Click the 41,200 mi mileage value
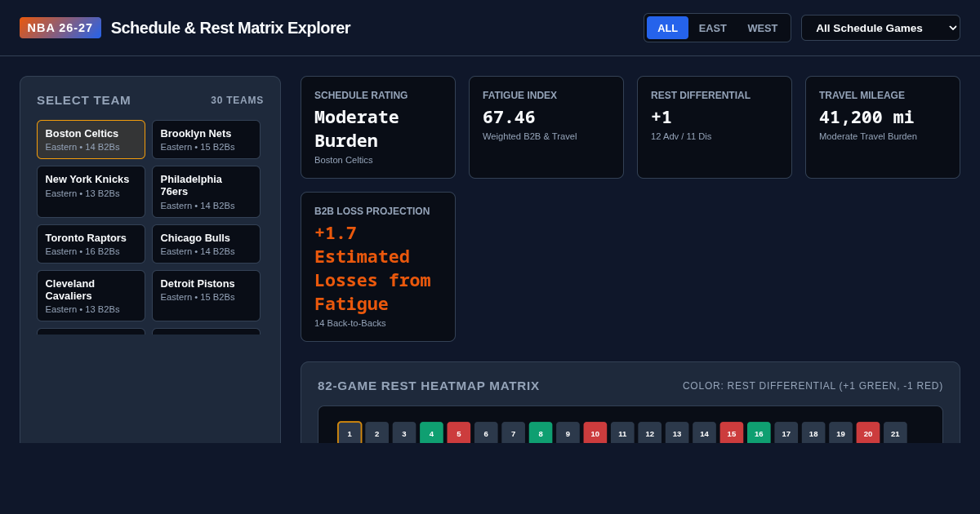Screen dimensions: 980x514 (866, 117)
